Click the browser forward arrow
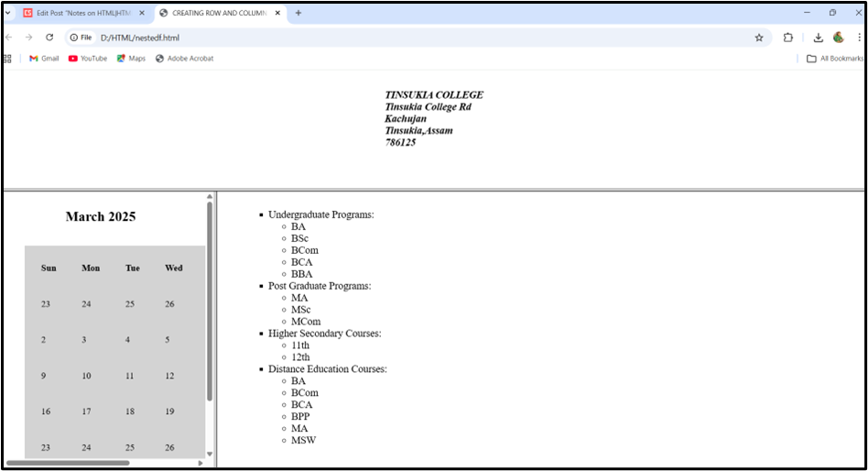Image resolution: width=868 pixels, height=471 pixels. (28, 38)
